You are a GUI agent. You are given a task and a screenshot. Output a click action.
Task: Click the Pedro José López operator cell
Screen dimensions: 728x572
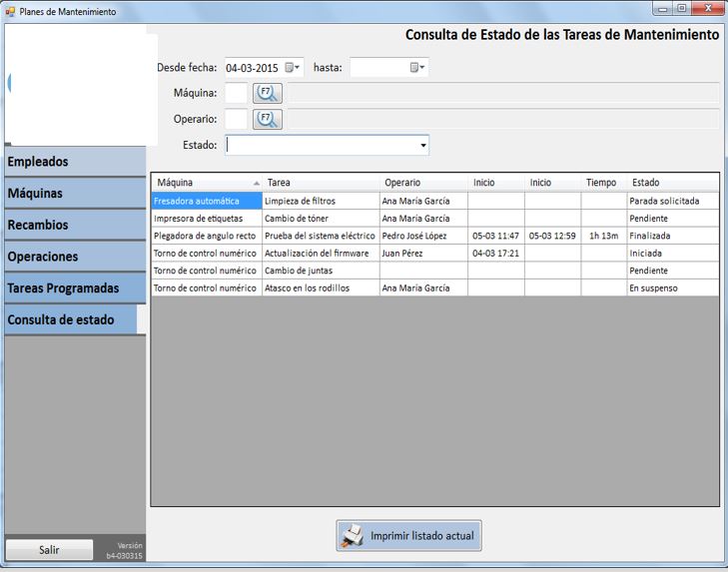[423, 236]
